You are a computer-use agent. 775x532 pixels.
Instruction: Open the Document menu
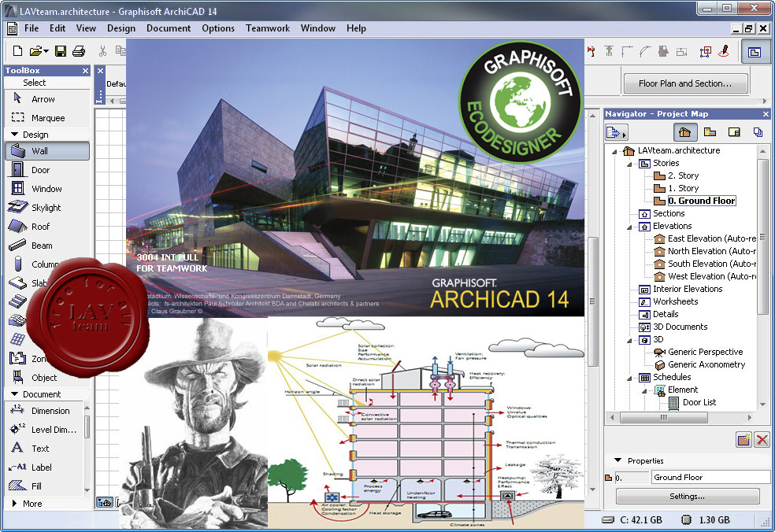(169, 28)
